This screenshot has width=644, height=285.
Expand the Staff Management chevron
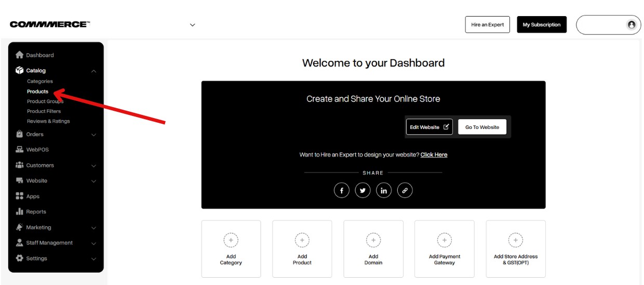tap(93, 243)
